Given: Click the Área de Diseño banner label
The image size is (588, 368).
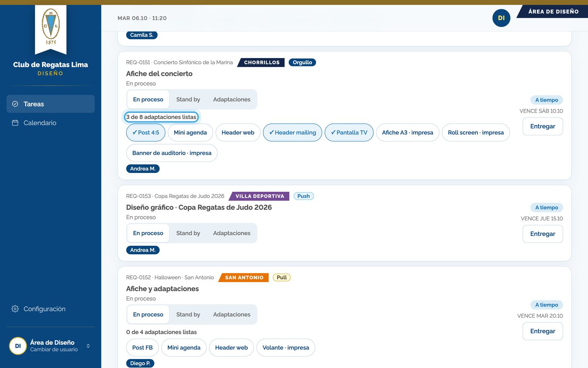Looking at the screenshot, I should [553, 11].
